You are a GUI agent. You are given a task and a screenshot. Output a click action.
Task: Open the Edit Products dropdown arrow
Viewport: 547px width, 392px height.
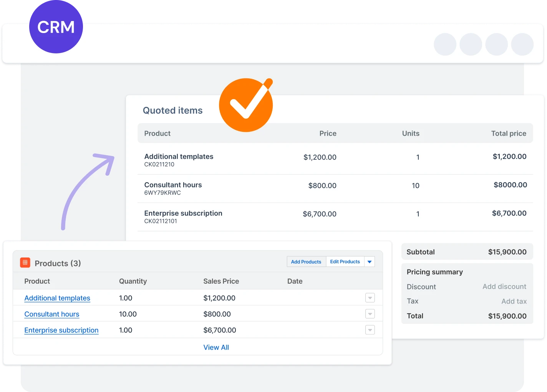click(x=369, y=261)
